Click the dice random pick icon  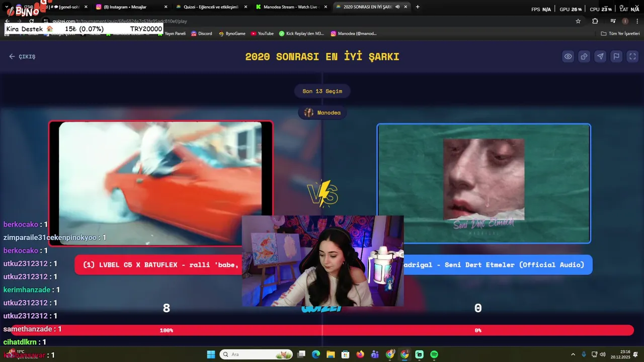584,56
